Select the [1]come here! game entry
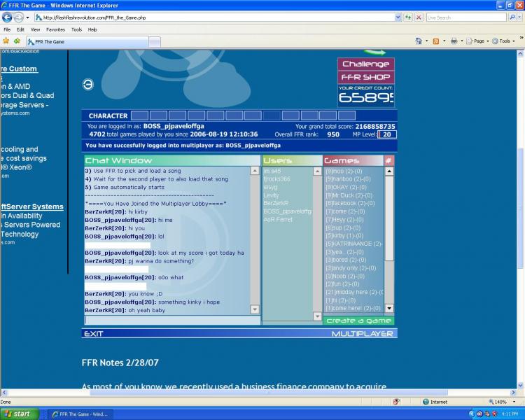This screenshot has width=525, height=420. click(353, 308)
